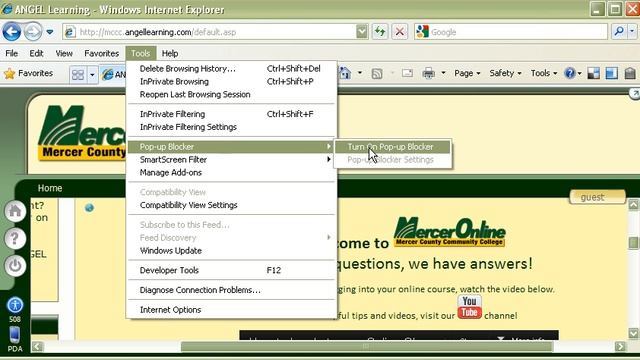Click the RSS feeds icon
Image resolution: width=640 pixels, height=360 pixels.
(x=377, y=73)
